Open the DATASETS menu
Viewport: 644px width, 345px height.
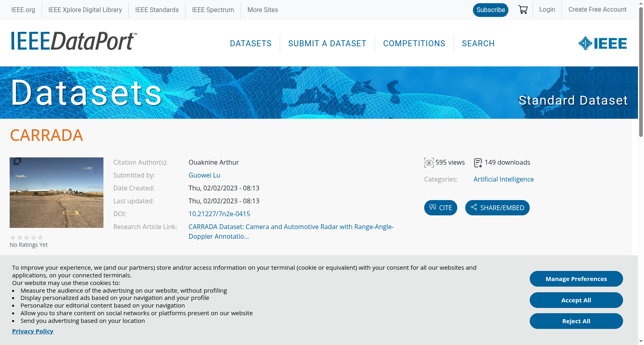251,43
